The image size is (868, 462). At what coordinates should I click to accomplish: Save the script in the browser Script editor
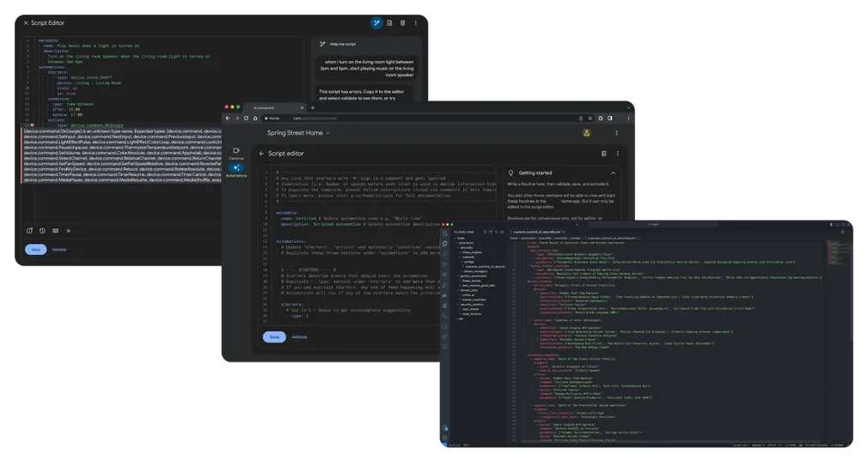pos(274,337)
